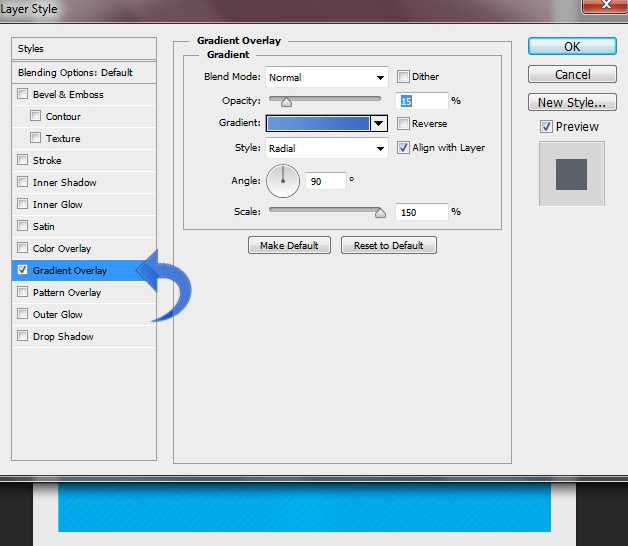Click the Opacity value field
This screenshot has width=628, height=546.
click(x=422, y=101)
